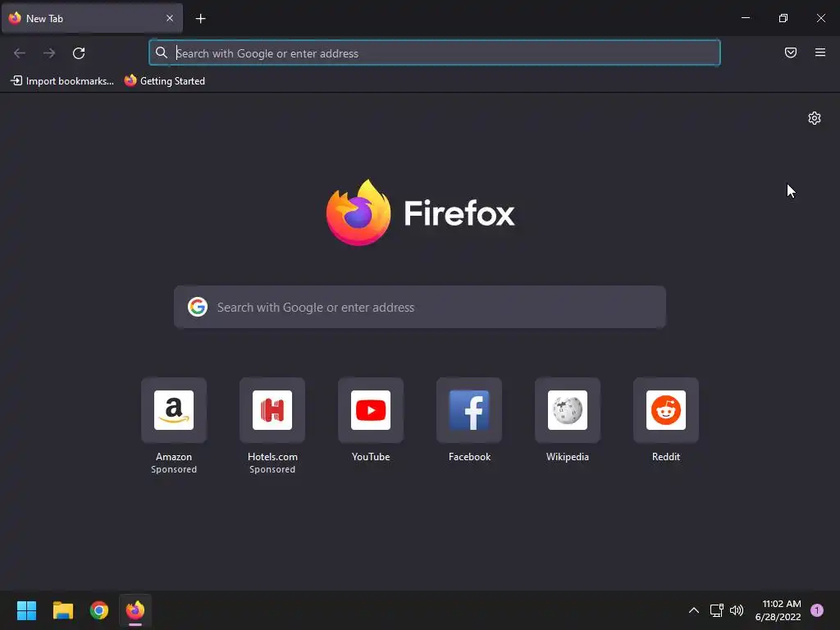Open the Windows Start menu
The image size is (840, 630).
tap(26, 610)
